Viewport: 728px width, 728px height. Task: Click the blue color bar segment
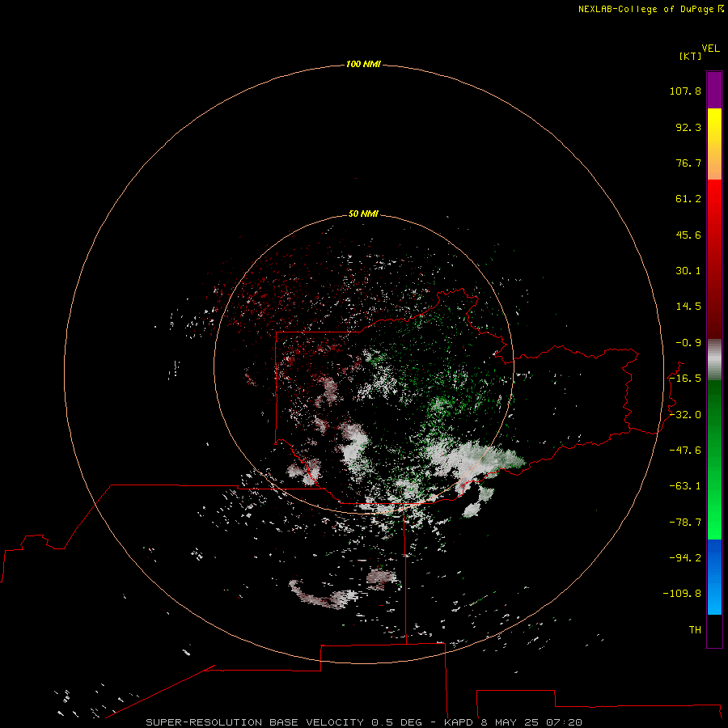(x=714, y=577)
